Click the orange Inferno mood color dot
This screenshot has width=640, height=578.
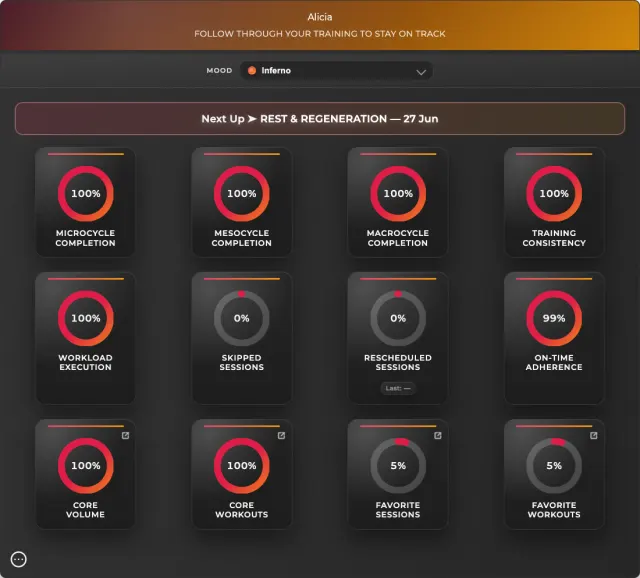252,71
